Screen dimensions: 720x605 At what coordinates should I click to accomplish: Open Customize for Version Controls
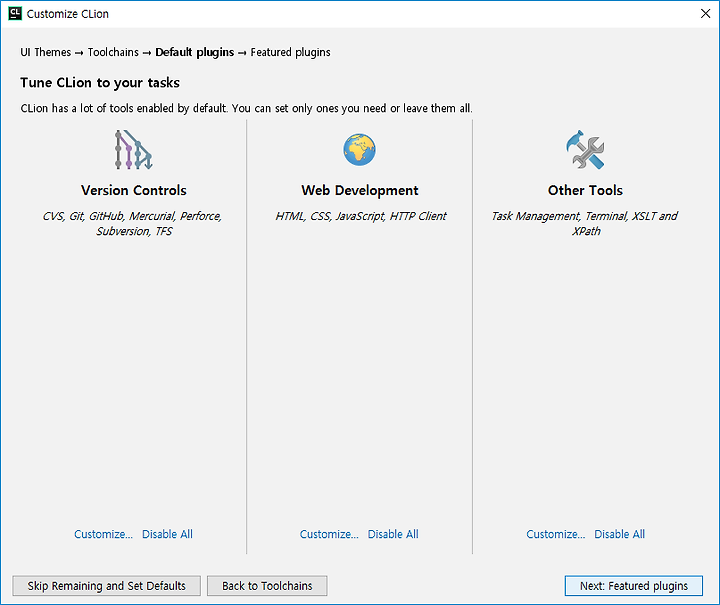coord(103,534)
